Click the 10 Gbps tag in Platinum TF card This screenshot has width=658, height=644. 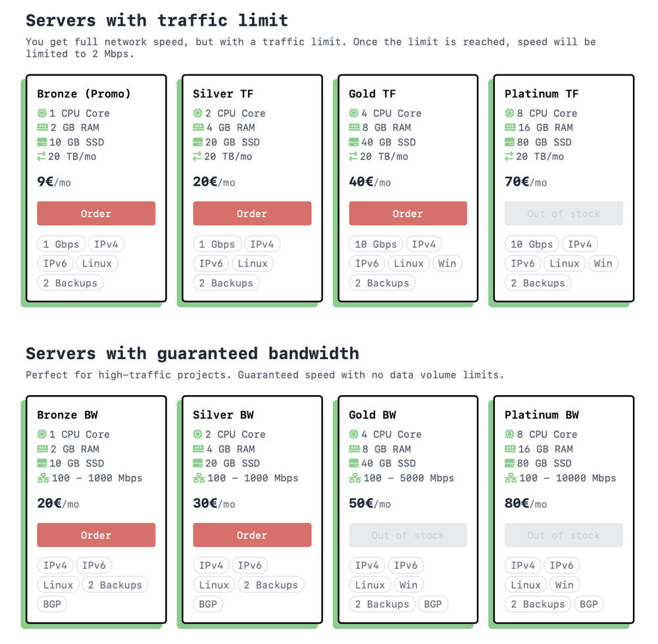532,244
